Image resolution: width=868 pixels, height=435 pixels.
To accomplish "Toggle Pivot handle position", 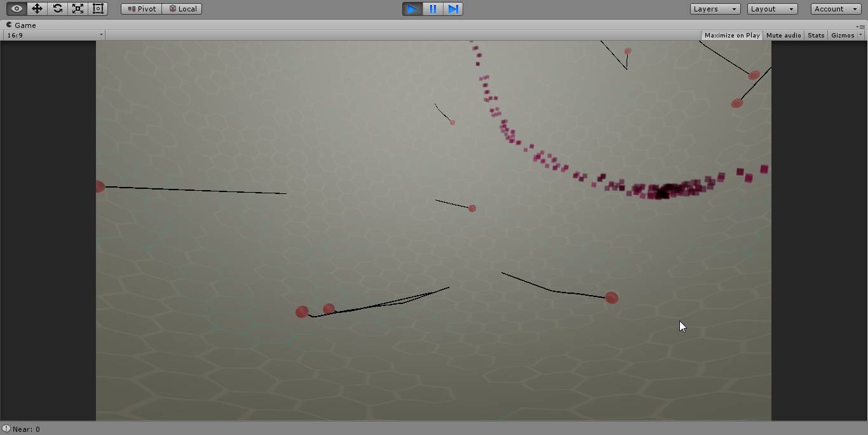I will tap(142, 9).
